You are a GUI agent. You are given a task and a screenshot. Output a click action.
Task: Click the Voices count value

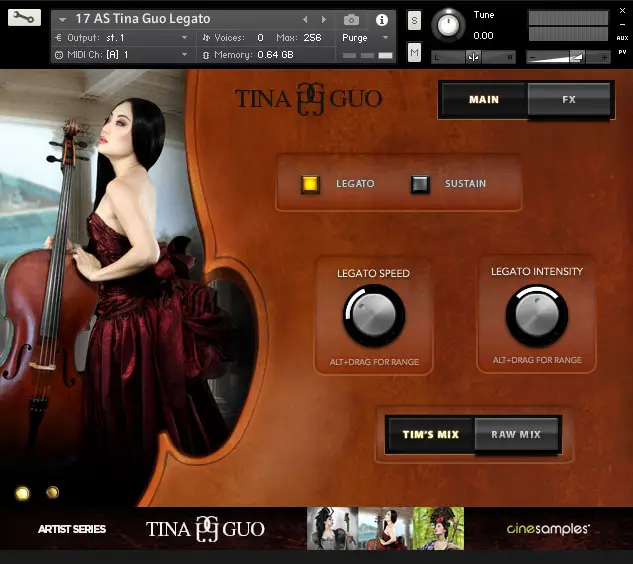[260, 38]
